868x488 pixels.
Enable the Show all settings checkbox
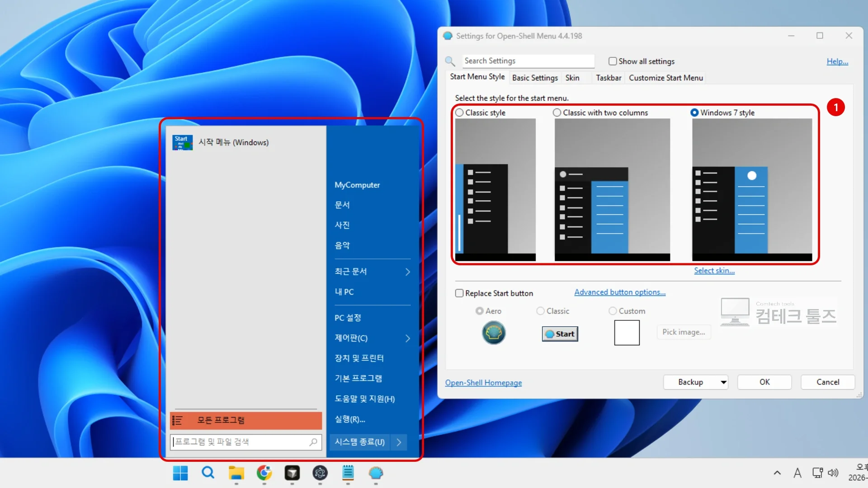pyautogui.click(x=613, y=61)
